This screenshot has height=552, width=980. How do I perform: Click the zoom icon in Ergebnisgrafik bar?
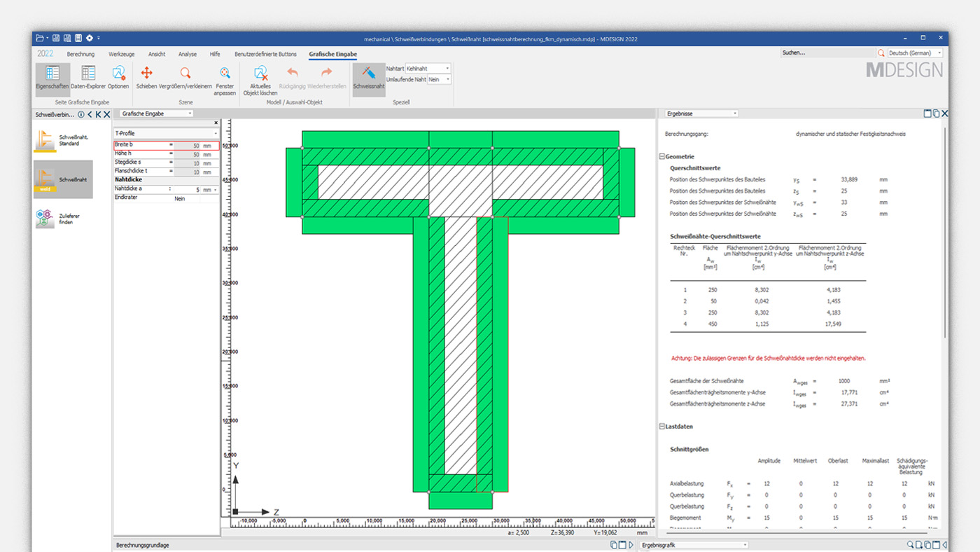pos(911,544)
